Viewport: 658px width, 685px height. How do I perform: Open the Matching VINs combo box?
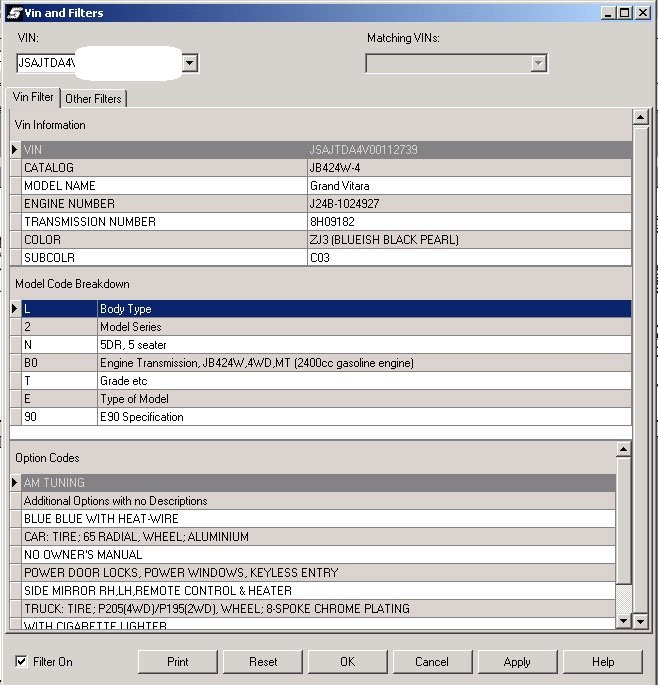point(456,63)
